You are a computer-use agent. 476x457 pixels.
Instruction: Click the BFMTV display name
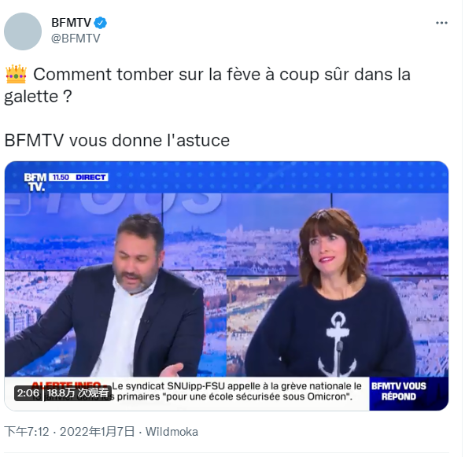tap(71, 23)
